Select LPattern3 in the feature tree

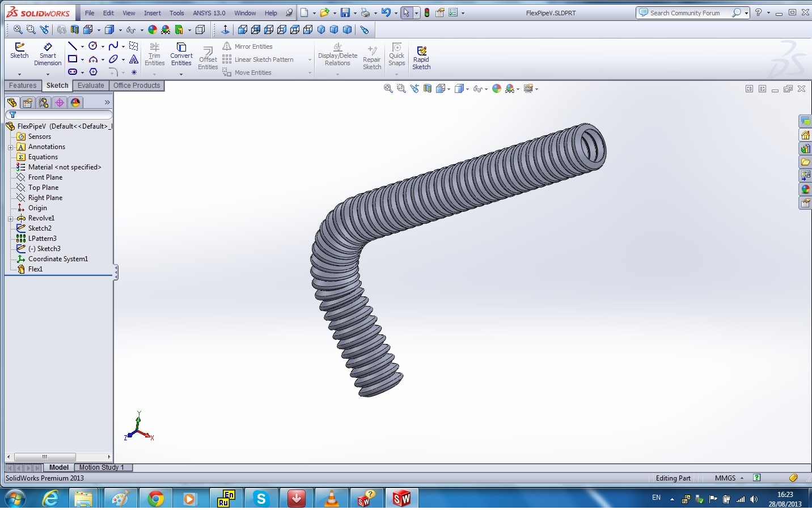42,239
